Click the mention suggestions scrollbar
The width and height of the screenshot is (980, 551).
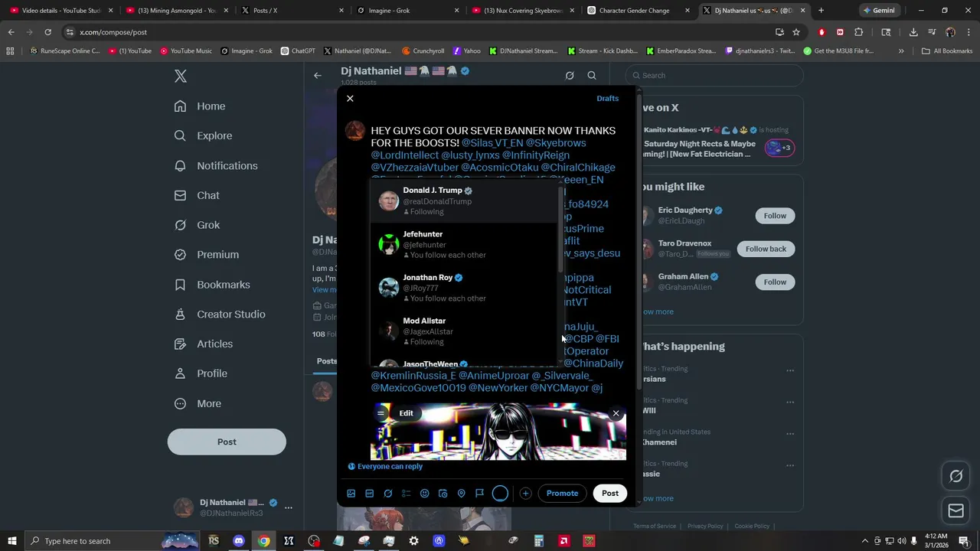tap(561, 230)
